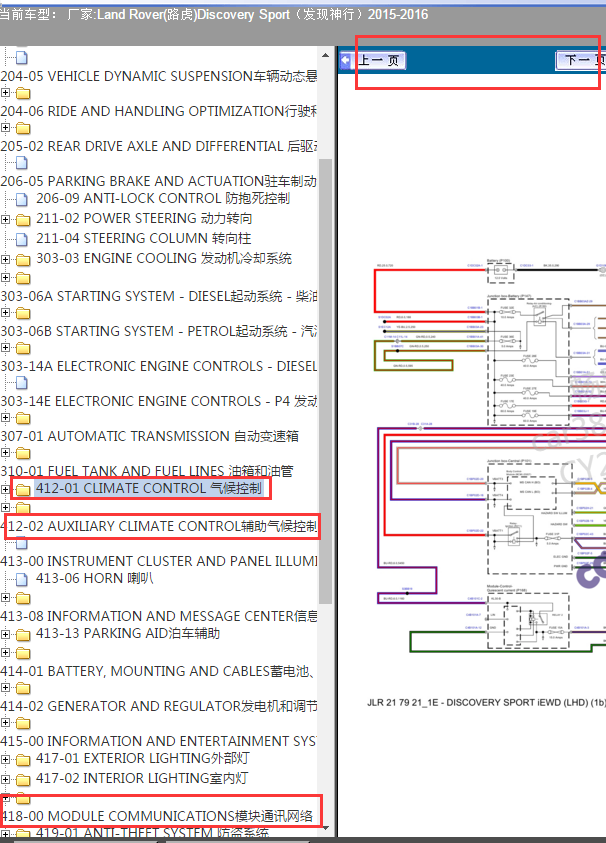
Task: Click the tree panel vertical scrollbar thumb
Action: tap(325, 381)
